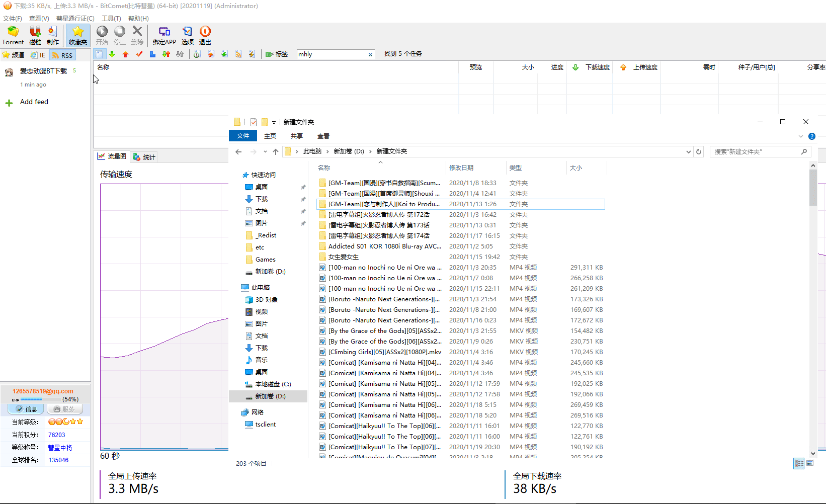
Task: Open a Torrent file in BitComet
Action: coord(13,36)
